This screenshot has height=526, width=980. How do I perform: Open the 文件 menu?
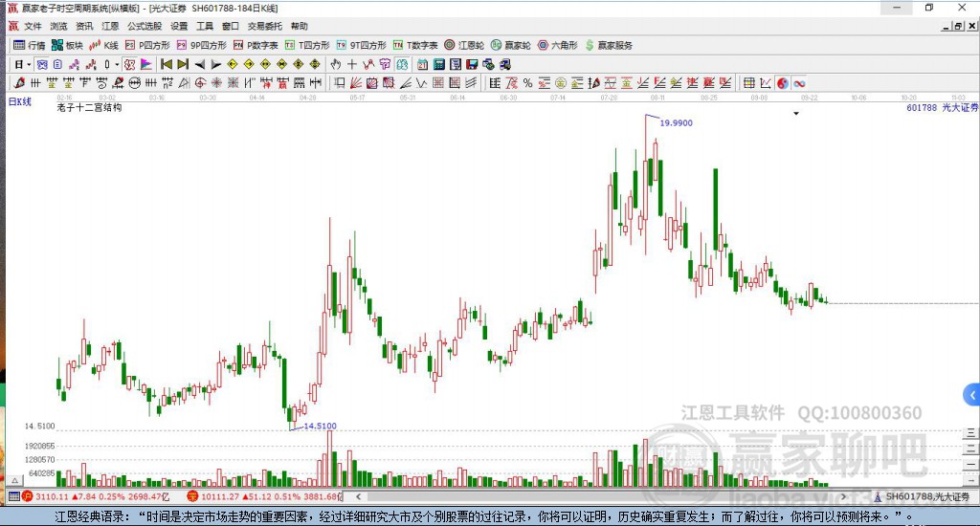click(33, 26)
